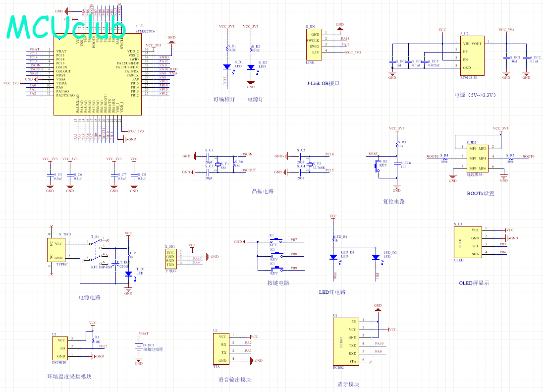Select the S_JD1 LINK connector block

pyautogui.click(x=314, y=45)
